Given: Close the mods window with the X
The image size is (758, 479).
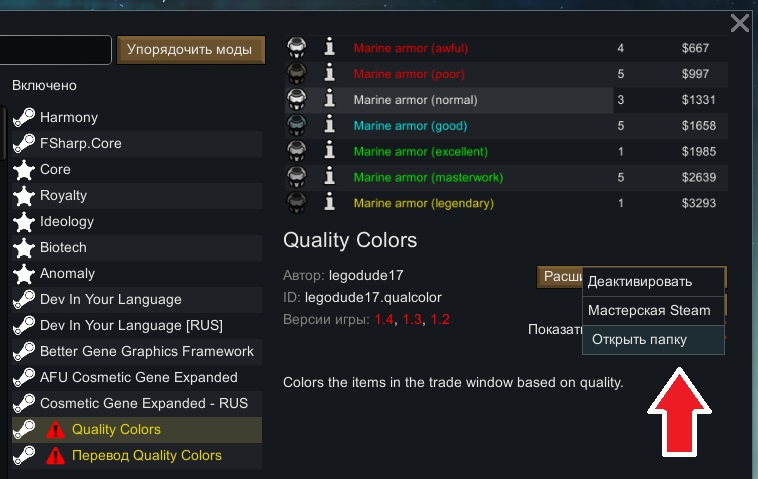Looking at the screenshot, I should 740,23.
